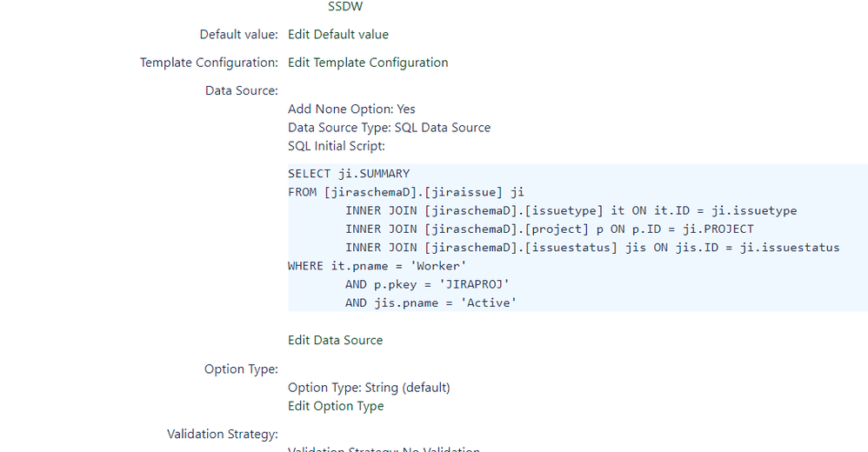Click the INNER JOIN issuetype code line
868x452 pixels.
point(571,210)
